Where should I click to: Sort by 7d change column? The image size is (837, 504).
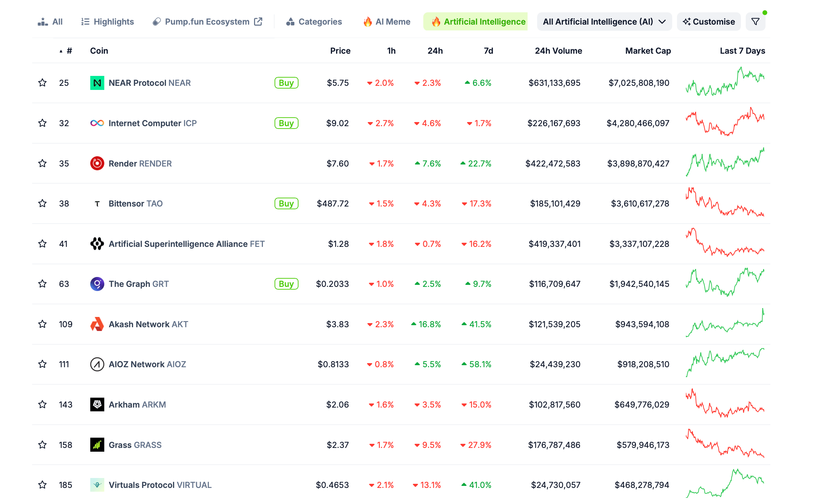click(x=488, y=51)
